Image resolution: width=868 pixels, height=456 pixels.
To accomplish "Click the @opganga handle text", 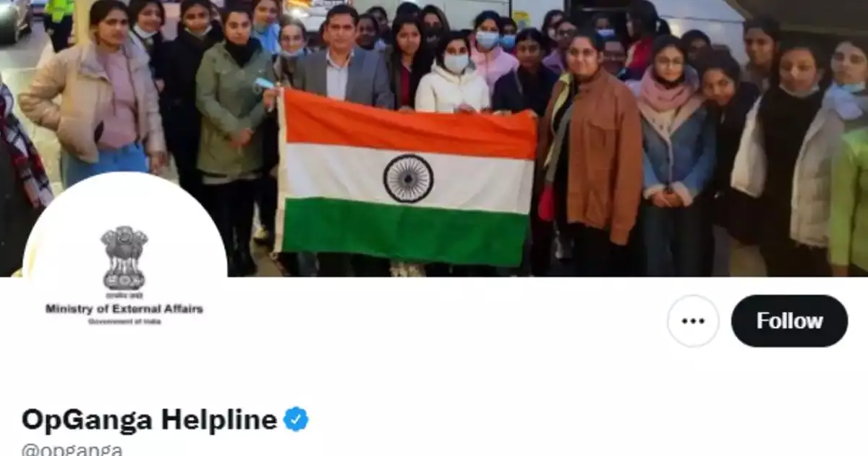I will tap(72, 449).
